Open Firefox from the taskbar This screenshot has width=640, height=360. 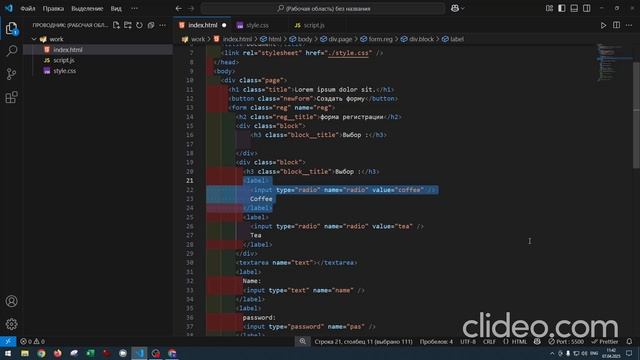pyautogui.click(x=58, y=353)
